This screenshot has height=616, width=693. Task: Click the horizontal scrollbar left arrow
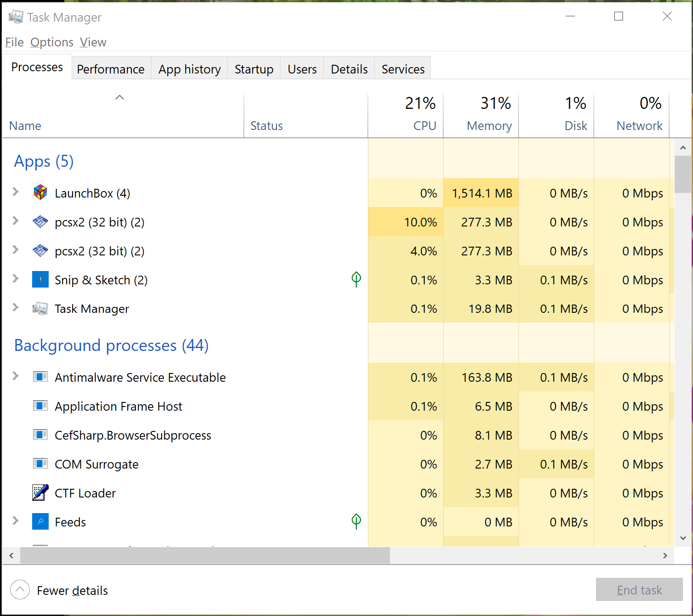click(11, 555)
